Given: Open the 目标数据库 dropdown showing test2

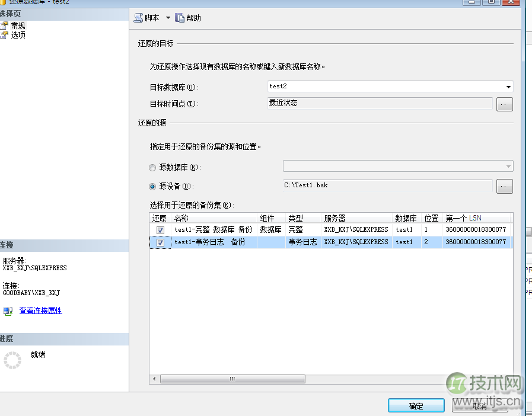Looking at the screenshot, I should click(508, 86).
